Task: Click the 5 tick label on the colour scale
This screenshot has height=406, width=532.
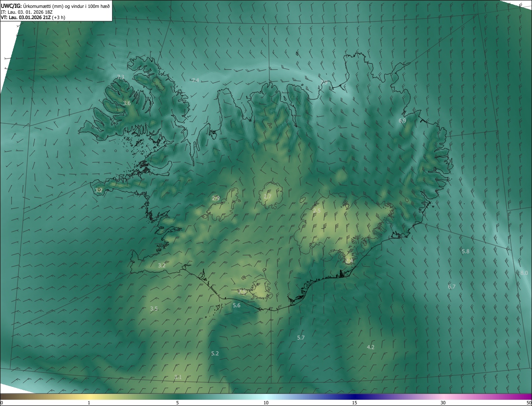Action: (177, 403)
